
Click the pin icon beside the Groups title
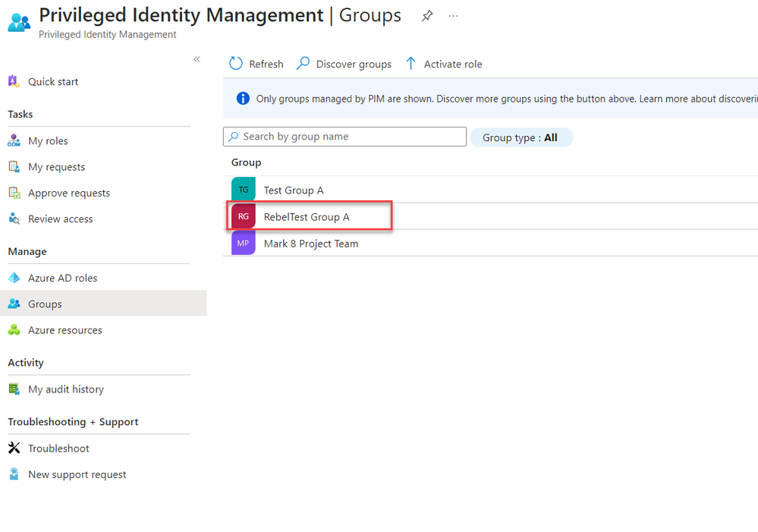[x=427, y=16]
